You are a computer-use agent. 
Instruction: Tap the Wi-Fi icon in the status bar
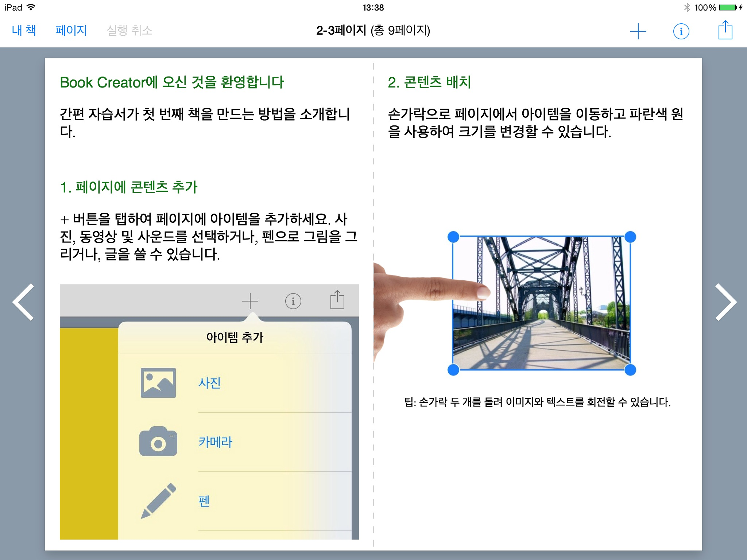[x=31, y=7]
